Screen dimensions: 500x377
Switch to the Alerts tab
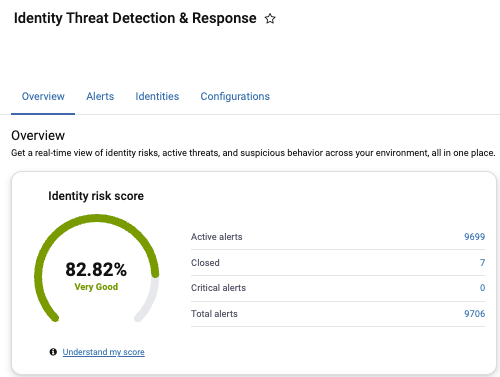click(100, 96)
